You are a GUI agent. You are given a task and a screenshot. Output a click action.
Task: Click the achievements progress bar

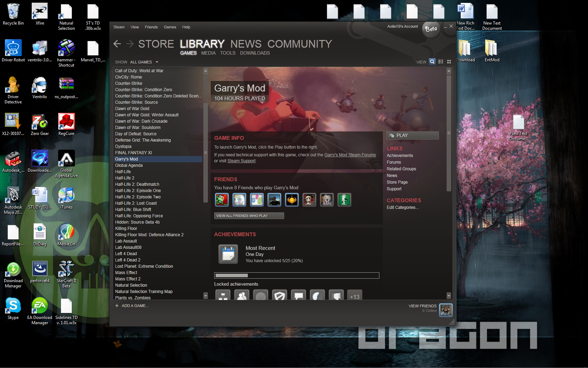tap(296, 275)
